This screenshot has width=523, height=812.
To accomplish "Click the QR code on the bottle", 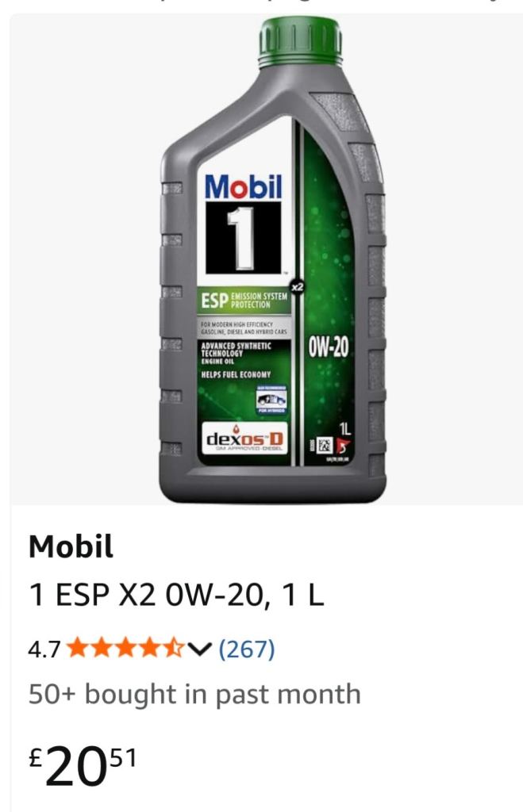I will click(x=325, y=444).
